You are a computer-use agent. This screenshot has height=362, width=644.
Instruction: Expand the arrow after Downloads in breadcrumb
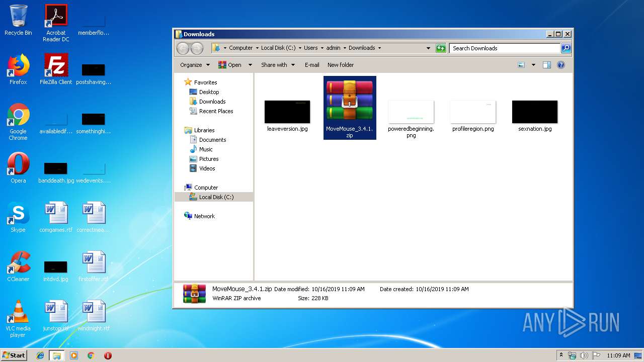click(379, 48)
